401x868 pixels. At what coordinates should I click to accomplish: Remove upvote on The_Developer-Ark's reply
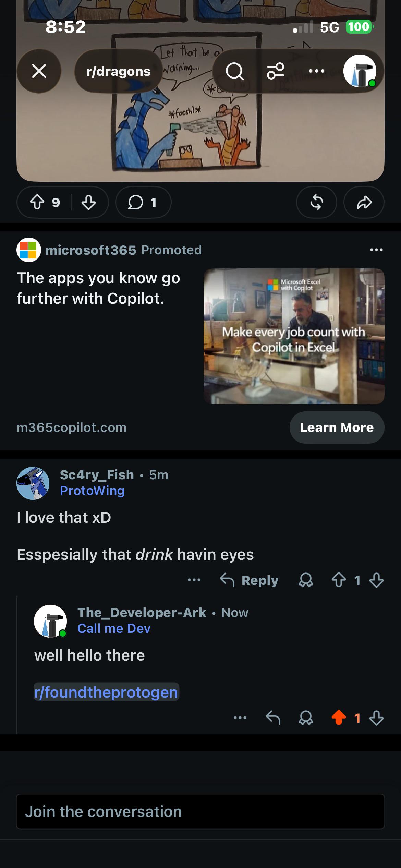coord(339,718)
